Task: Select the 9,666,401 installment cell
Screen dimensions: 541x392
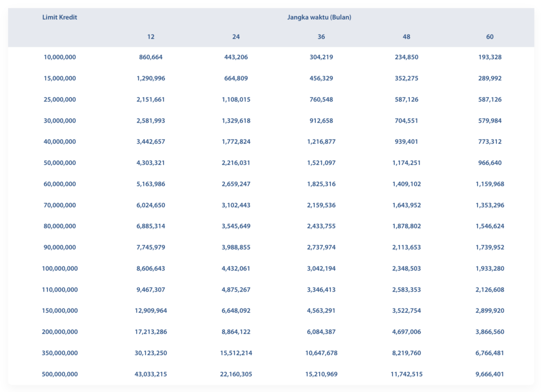Action: coord(490,374)
